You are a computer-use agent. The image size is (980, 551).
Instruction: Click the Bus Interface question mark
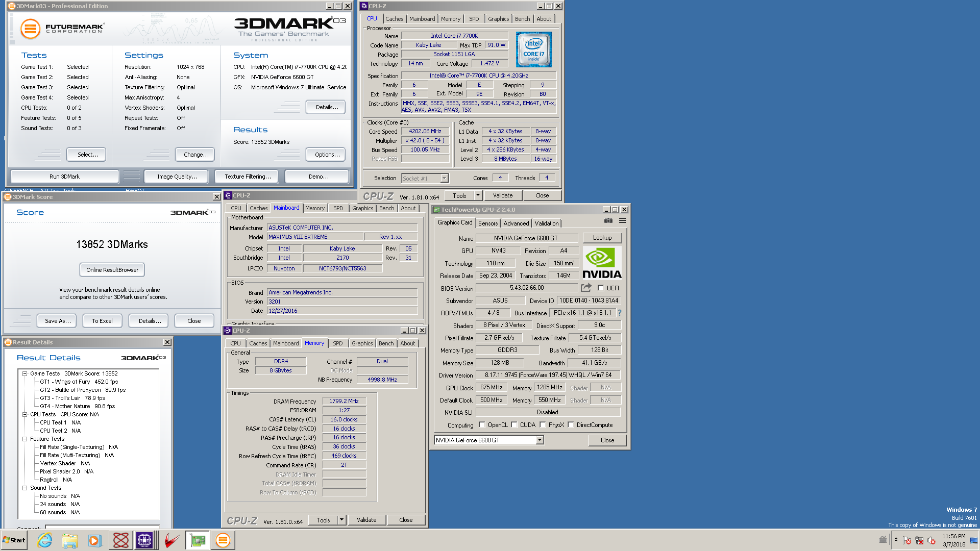620,313
